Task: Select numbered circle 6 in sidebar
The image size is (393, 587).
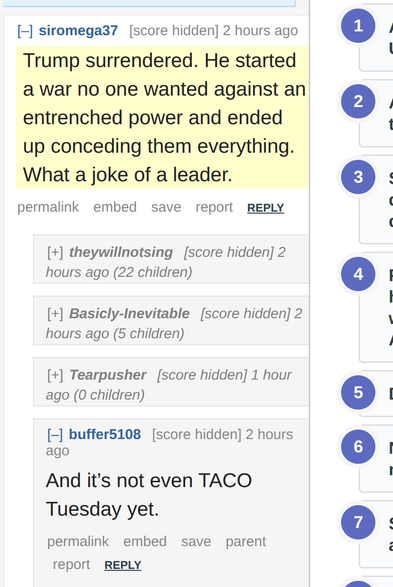Action: 358,447
